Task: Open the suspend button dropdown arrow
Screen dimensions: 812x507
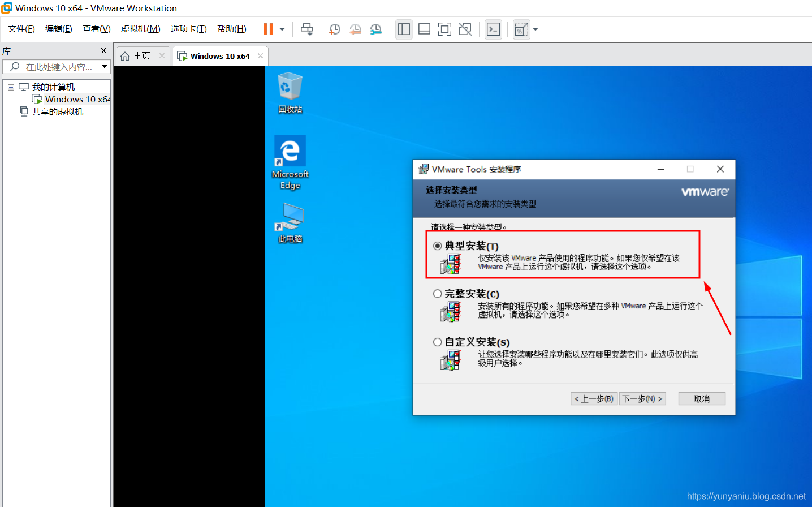Action: [x=281, y=29]
